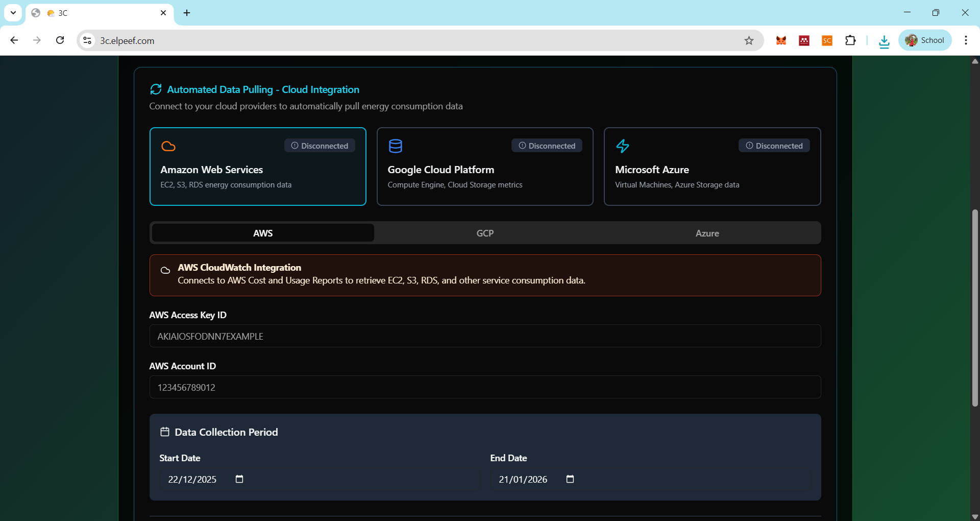The image size is (980, 521).
Task: Open the tab search dropdown arrow
Action: click(13, 13)
